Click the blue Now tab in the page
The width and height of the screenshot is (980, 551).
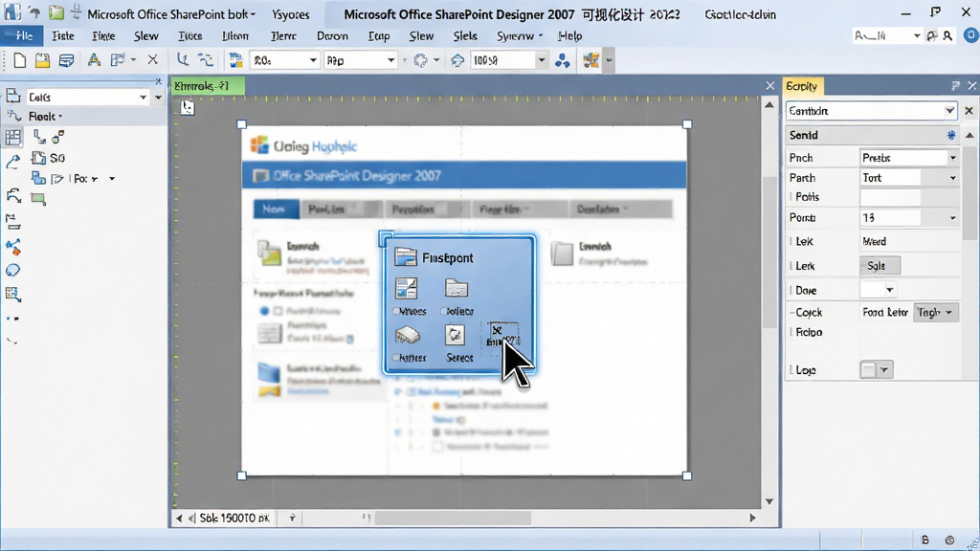275,209
